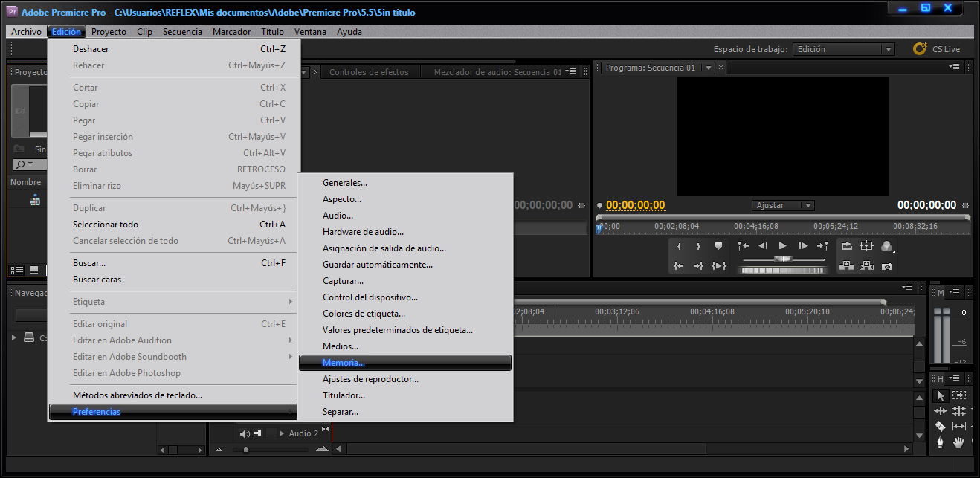Open timeline panel menu
The width and height of the screenshot is (980, 478).
tap(907, 288)
